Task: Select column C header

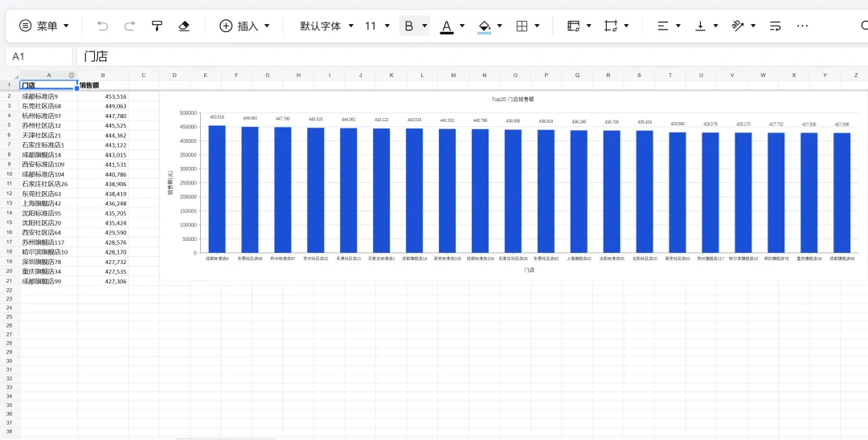Action: (143, 75)
